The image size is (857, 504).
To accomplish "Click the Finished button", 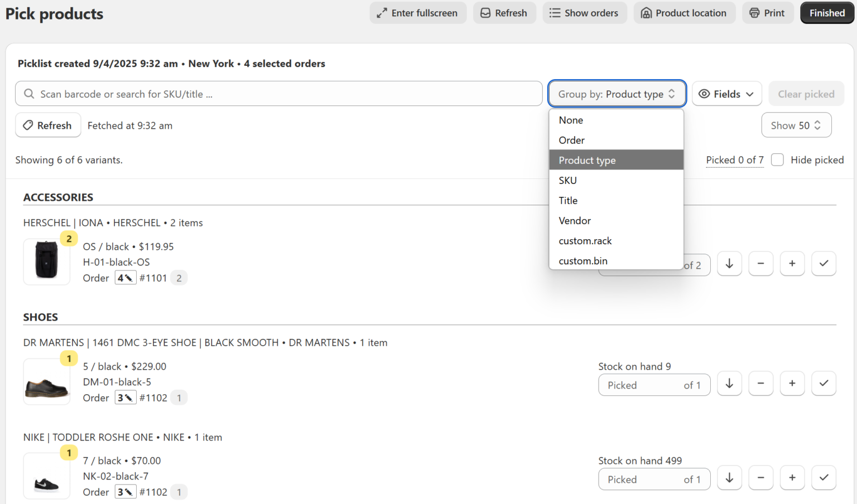I will pos(826,12).
